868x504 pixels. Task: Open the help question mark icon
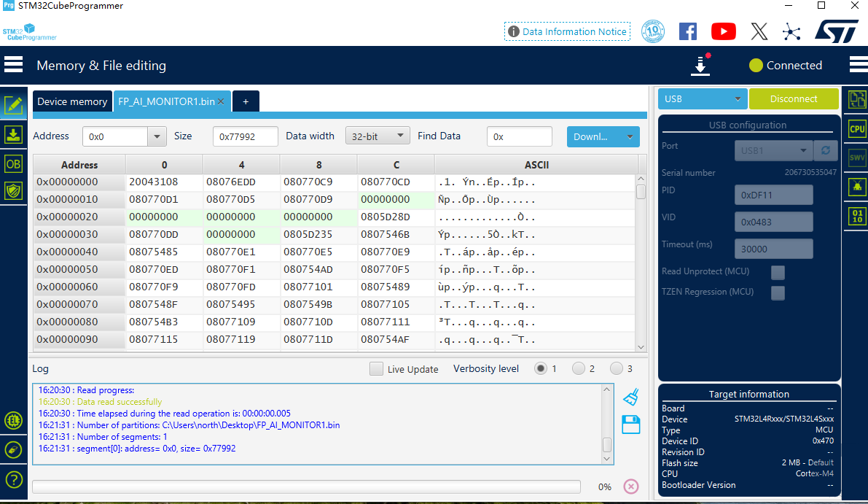click(x=13, y=479)
